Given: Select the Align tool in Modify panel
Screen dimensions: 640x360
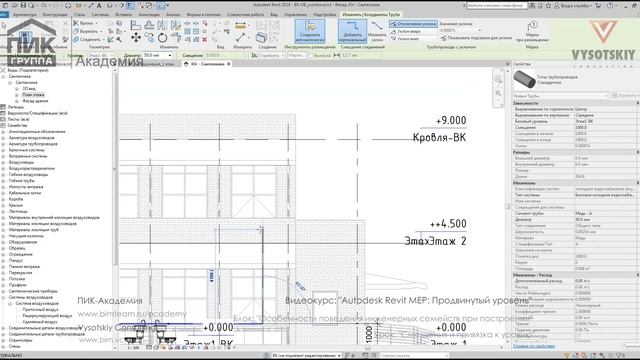Looking at the screenshot, I should 136,25.
